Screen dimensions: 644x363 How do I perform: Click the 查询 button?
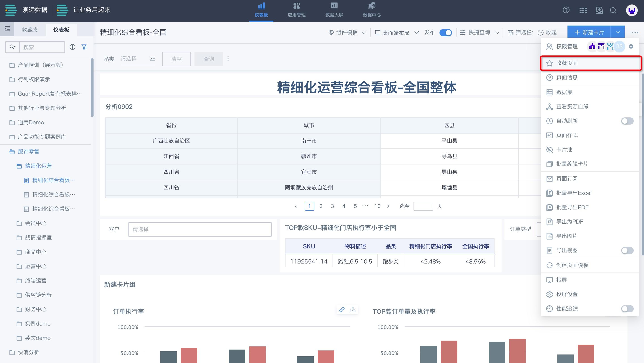209,59
